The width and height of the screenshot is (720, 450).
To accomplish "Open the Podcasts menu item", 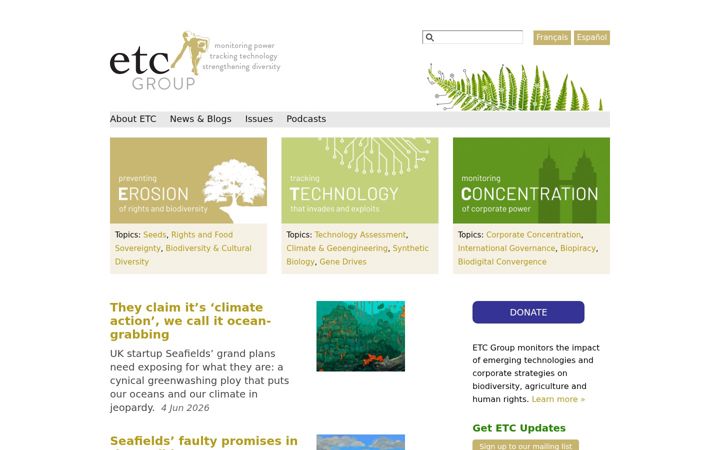I will pyautogui.click(x=306, y=119).
